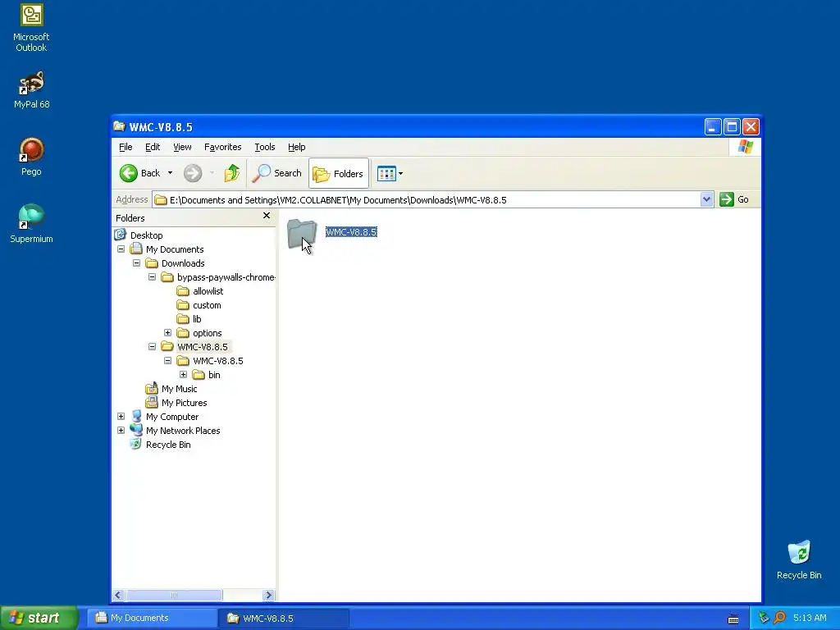The width and height of the screenshot is (840, 630).
Task: Click the magnifier icon in system tray
Action: pos(779,618)
